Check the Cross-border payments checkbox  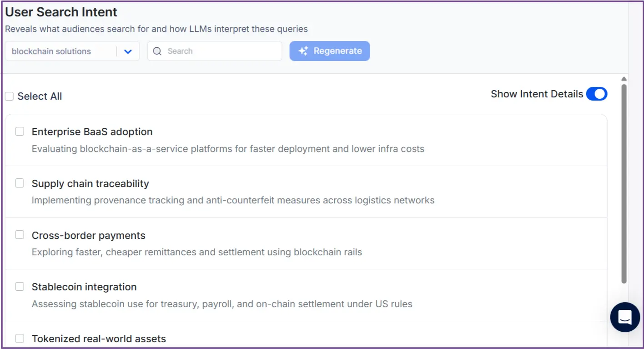[x=20, y=234]
